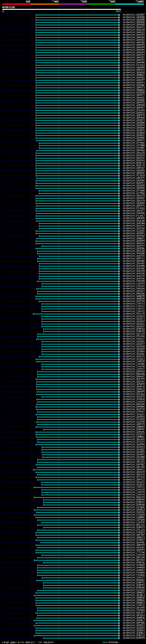Select the UniRef100_B3RFQ3 label
The image size is (146, 644).
(x=134, y=329)
